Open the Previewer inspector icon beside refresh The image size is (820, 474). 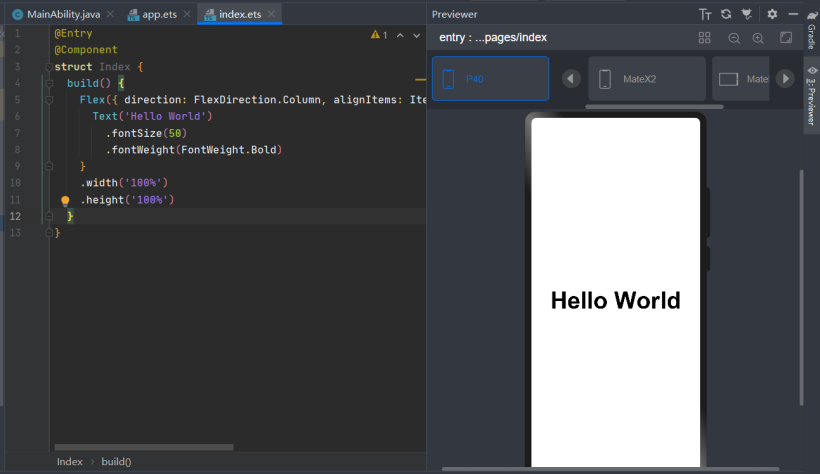point(747,14)
